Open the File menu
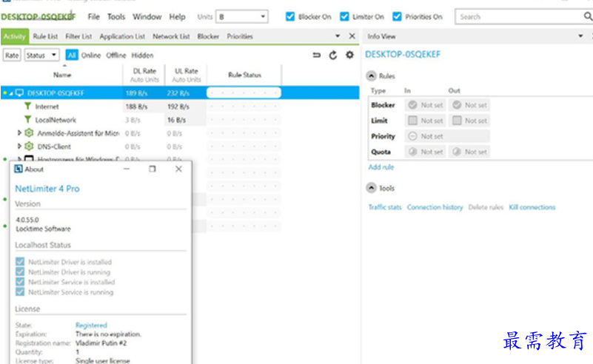 (x=94, y=16)
